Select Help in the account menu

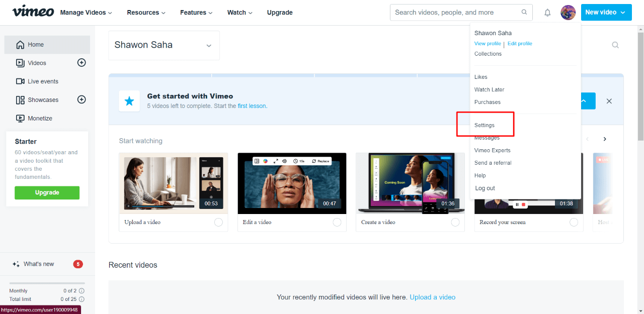click(480, 175)
